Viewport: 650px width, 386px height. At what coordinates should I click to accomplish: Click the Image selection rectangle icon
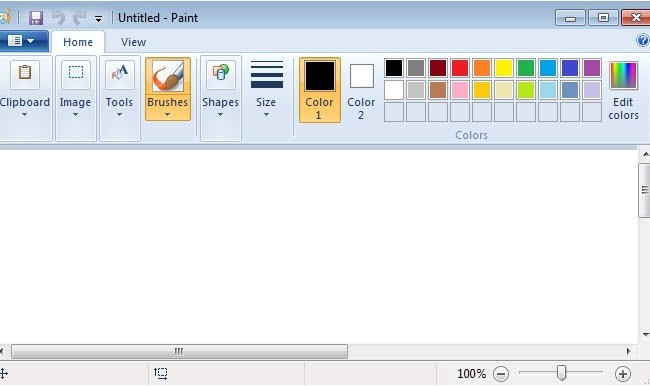pyautogui.click(x=76, y=74)
